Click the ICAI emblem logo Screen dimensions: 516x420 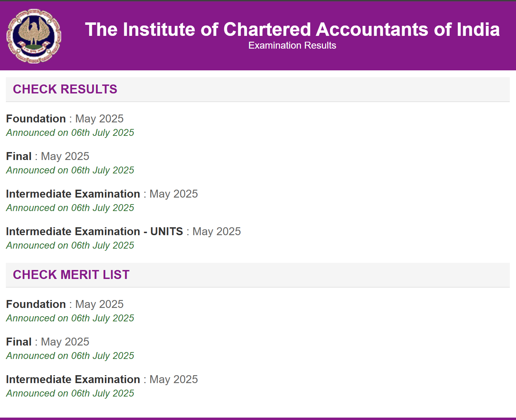tap(34, 36)
